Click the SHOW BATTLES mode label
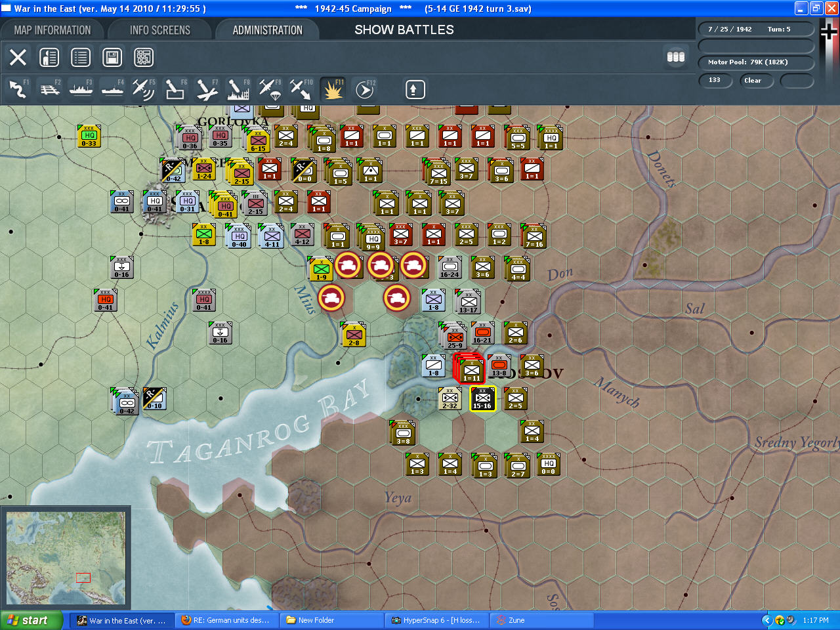 (x=404, y=30)
